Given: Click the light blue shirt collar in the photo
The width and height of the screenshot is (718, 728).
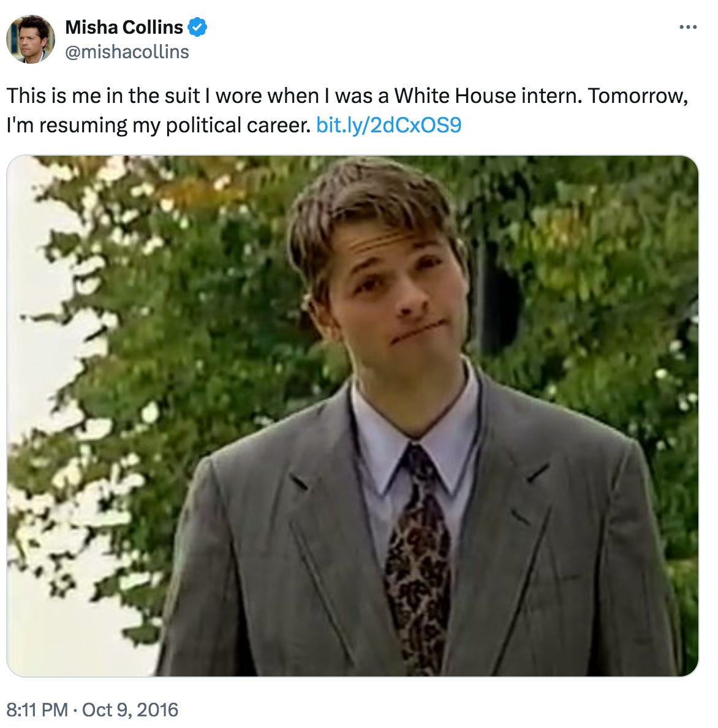Looking at the screenshot, I should coord(413,446).
